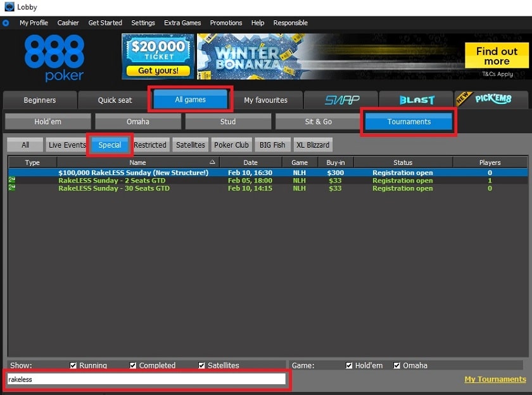The image size is (532, 395).
Task: Toggle the Satellites show checkbox
Action: point(201,365)
